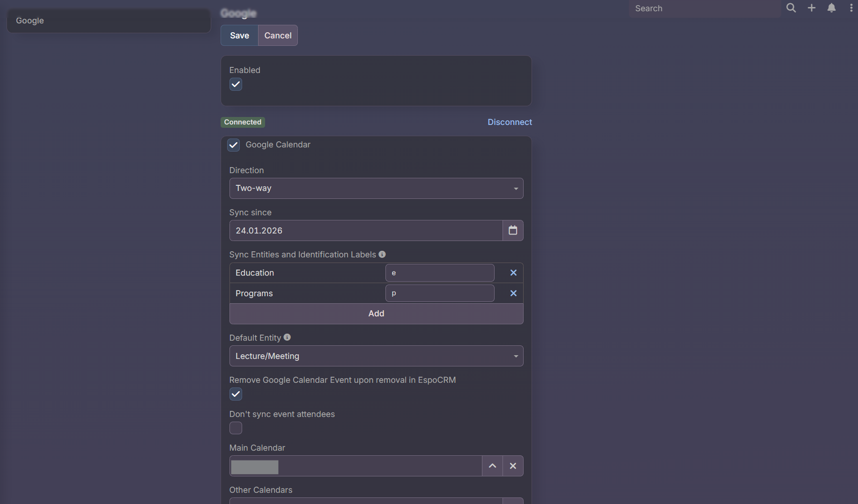Edit the Programs identification label field

pyautogui.click(x=440, y=293)
